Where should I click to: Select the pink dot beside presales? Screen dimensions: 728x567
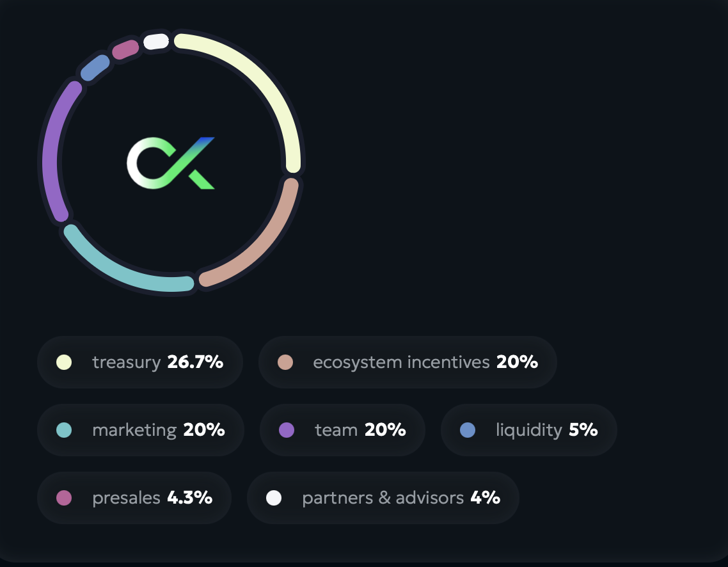(64, 498)
